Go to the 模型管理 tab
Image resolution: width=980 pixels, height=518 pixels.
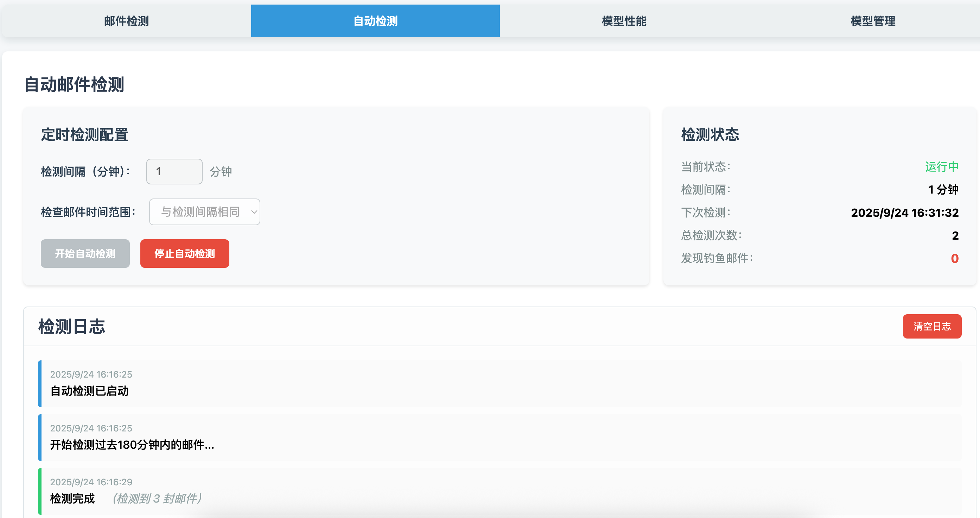coord(873,21)
